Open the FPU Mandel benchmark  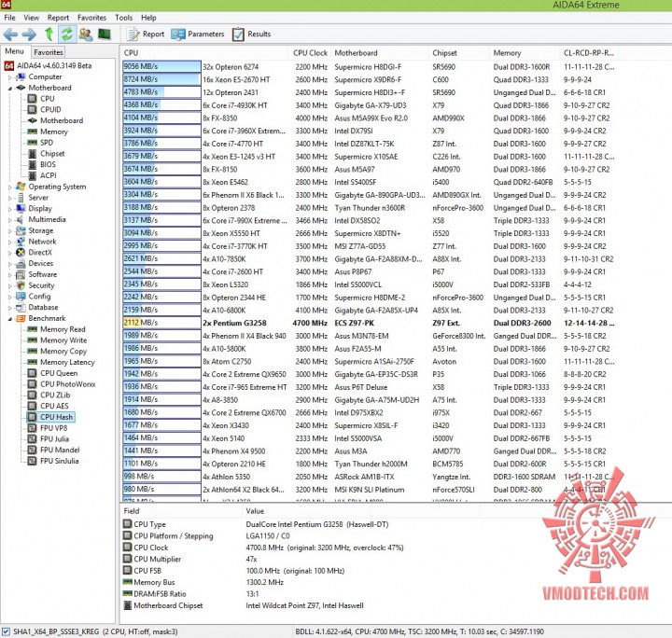pyautogui.click(x=54, y=450)
